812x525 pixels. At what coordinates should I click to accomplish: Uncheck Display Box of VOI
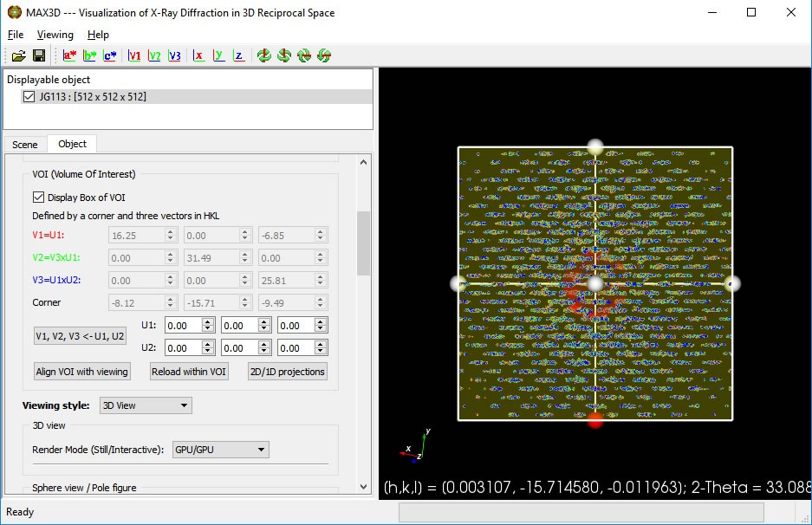[x=39, y=198]
